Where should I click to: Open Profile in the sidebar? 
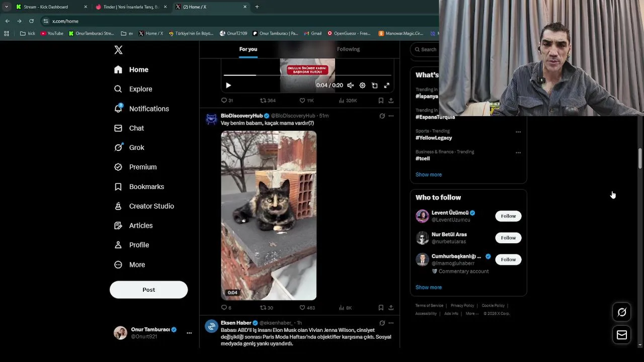132,245
